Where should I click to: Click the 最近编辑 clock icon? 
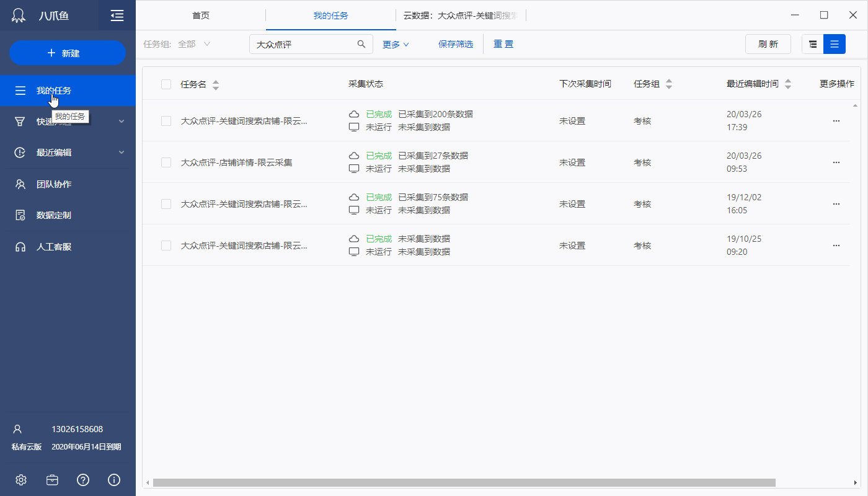click(x=20, y=153)
